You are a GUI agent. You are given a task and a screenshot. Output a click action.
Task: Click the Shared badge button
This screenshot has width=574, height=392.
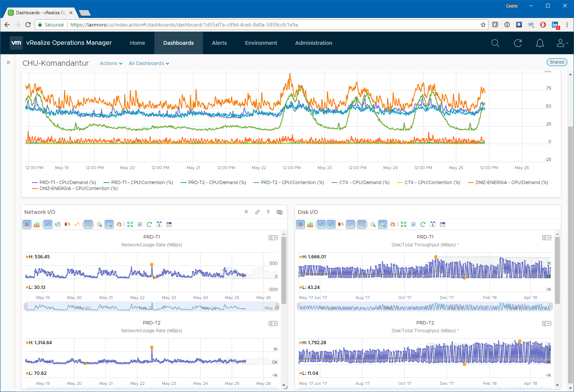coord(556,62)
